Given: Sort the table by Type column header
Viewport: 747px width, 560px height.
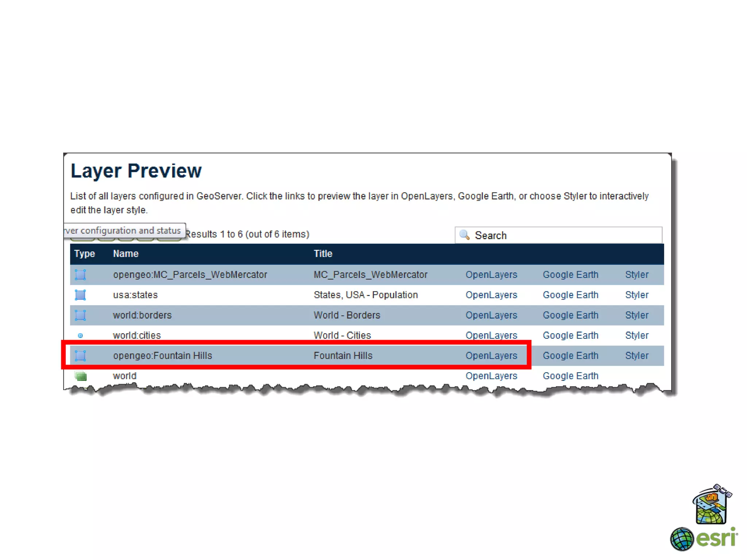Looking at the screenshot, I should (x=84, y=254).
